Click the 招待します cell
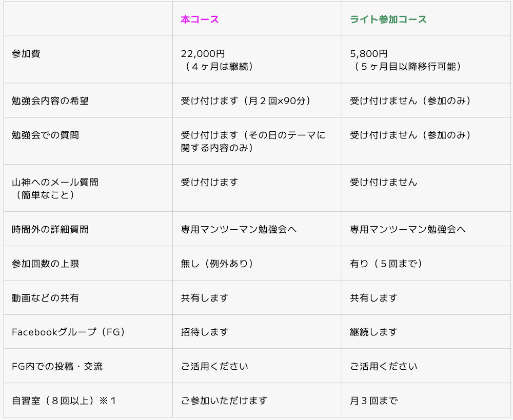 (x=204, y=332)
